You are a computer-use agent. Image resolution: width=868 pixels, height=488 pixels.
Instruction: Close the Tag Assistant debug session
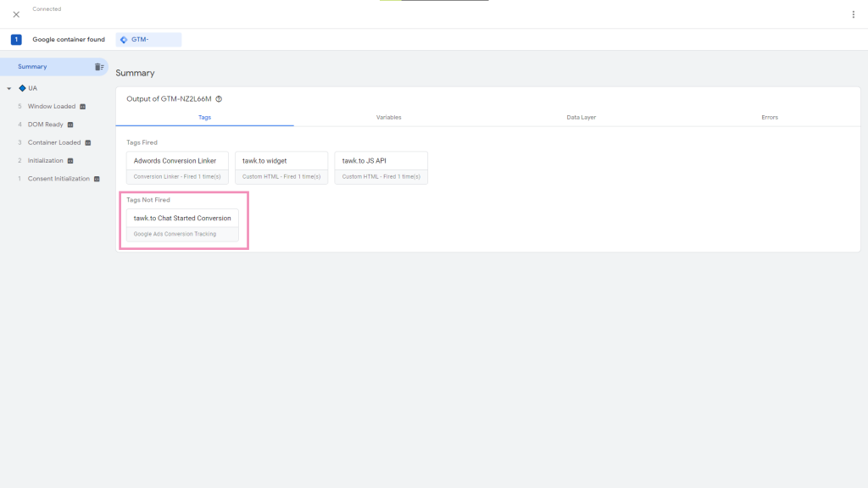click(x=16, y=14)
